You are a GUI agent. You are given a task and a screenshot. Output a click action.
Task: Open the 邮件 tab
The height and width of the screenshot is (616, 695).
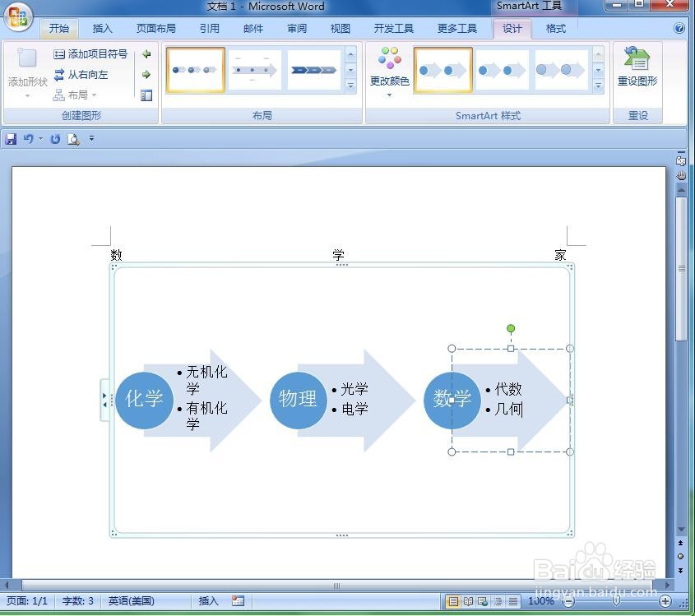253,28
